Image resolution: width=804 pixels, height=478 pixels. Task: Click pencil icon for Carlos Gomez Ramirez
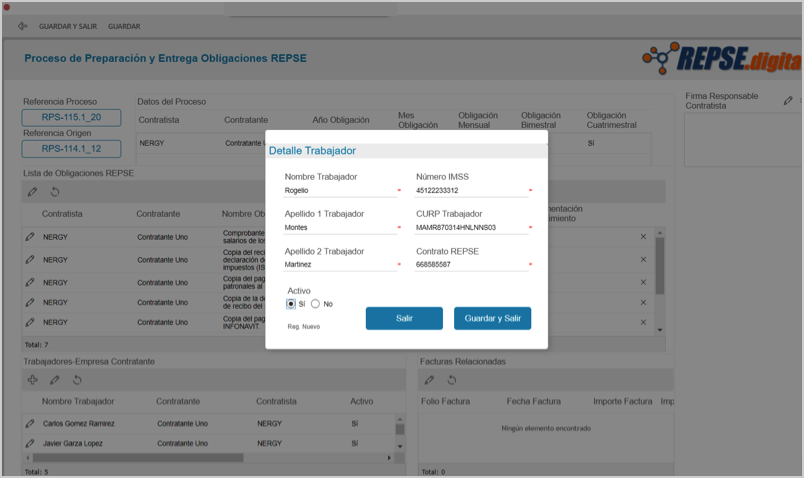(30, 424)
